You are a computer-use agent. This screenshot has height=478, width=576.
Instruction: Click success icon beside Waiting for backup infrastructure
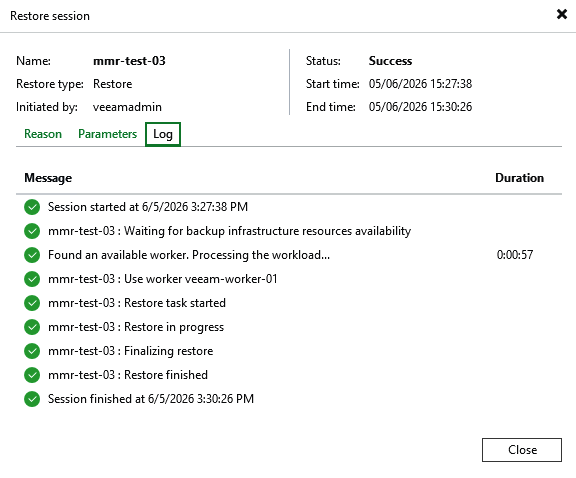[x=32, y=231]
